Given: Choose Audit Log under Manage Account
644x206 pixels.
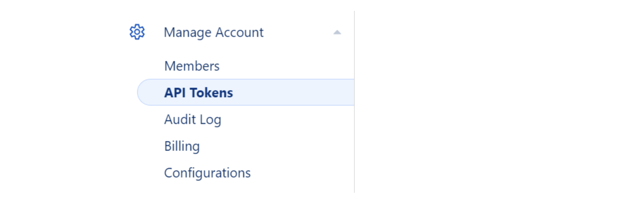Looking at the screenshot, I should (192, 120).
